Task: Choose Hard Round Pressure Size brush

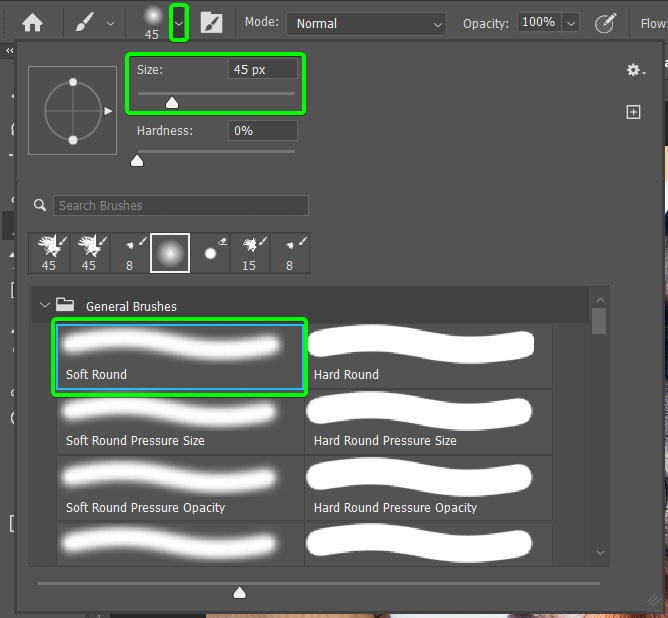Action: pos(428,423)
